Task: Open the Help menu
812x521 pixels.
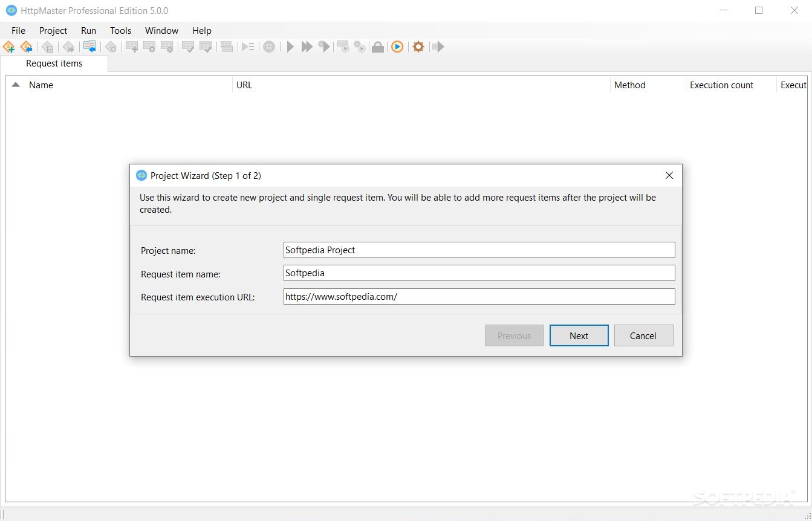Action: 202,30
